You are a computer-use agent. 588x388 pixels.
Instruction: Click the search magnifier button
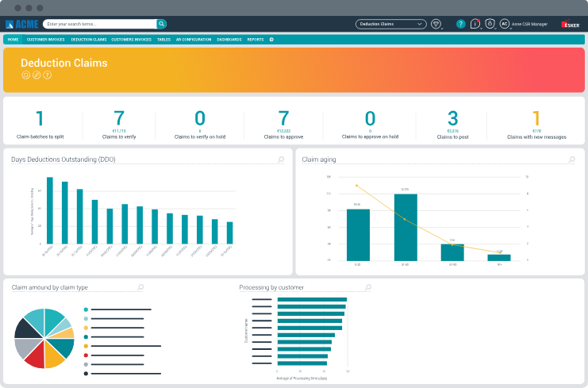click(x=161, y=24)
